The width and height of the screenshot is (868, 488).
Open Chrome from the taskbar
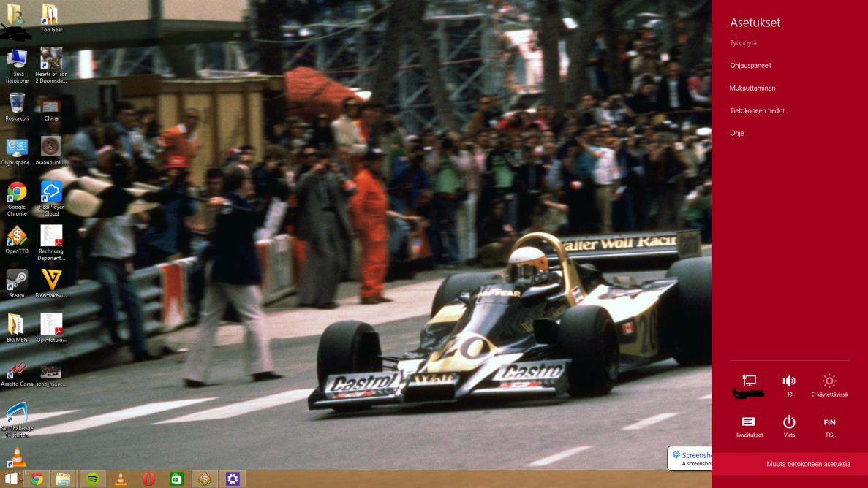click(37, 479)
